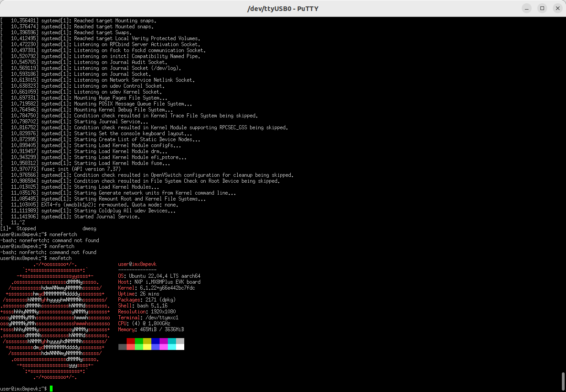Click the white swatch in the neofetch palette
566x392 pixels.
click(x=180, y=347)
